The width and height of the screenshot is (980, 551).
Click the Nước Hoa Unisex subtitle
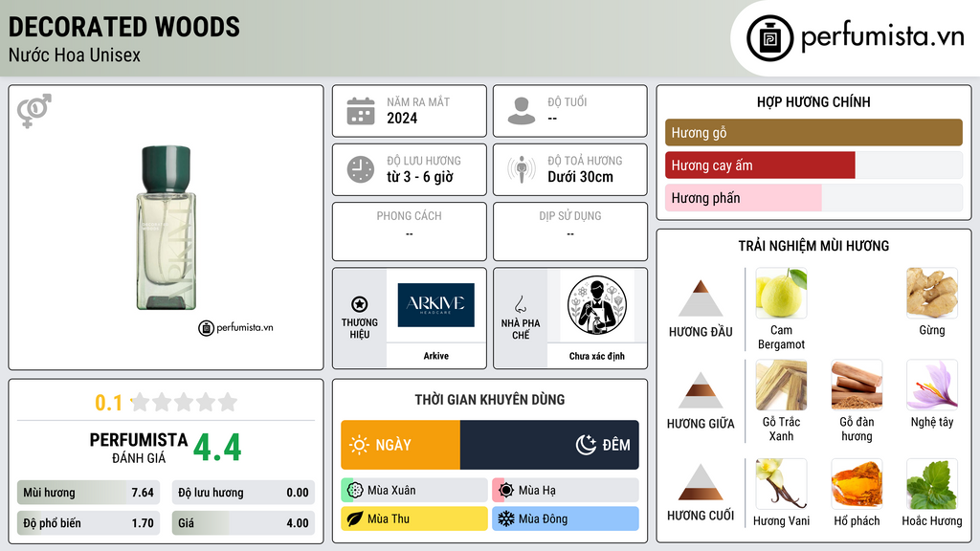75,55
